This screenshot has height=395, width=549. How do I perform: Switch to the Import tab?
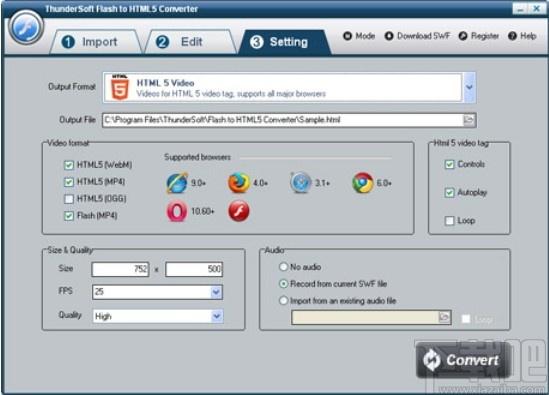click(x=95, y=42)
